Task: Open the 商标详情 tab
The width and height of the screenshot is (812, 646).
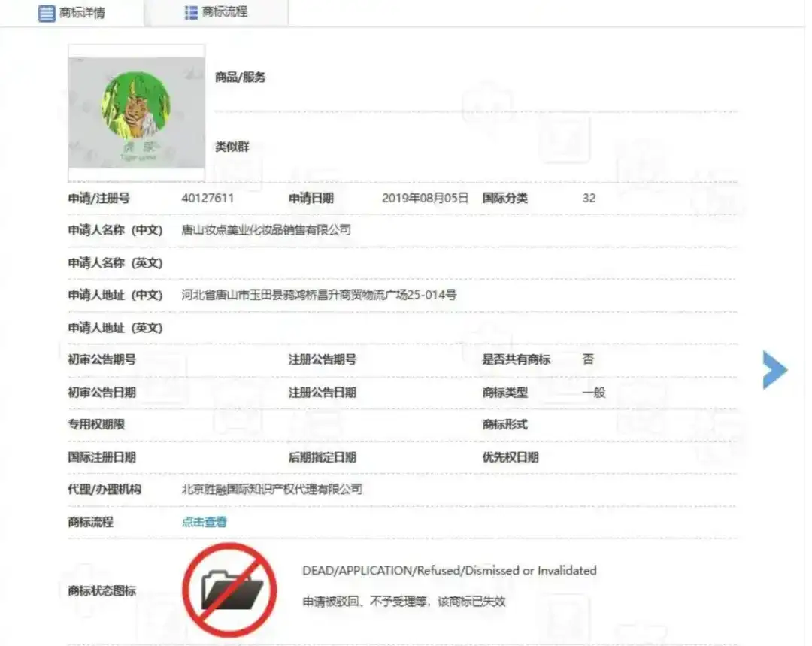Action: click(71, 13)
